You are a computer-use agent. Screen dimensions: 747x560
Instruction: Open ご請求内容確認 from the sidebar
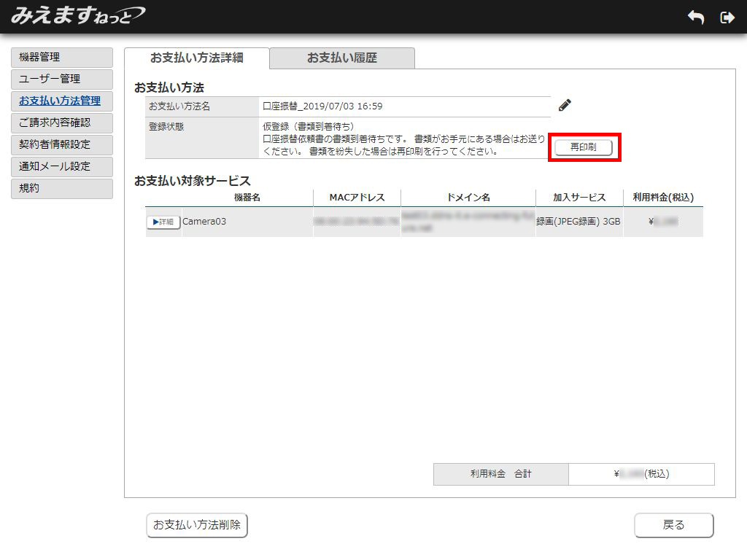(62, 122)
